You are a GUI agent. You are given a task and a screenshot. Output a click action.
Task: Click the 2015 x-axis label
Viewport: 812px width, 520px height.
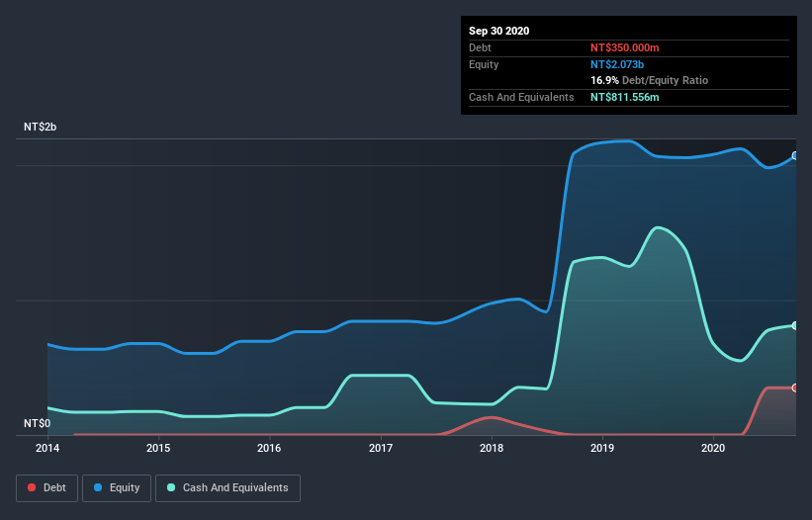(x=158, y=448)
